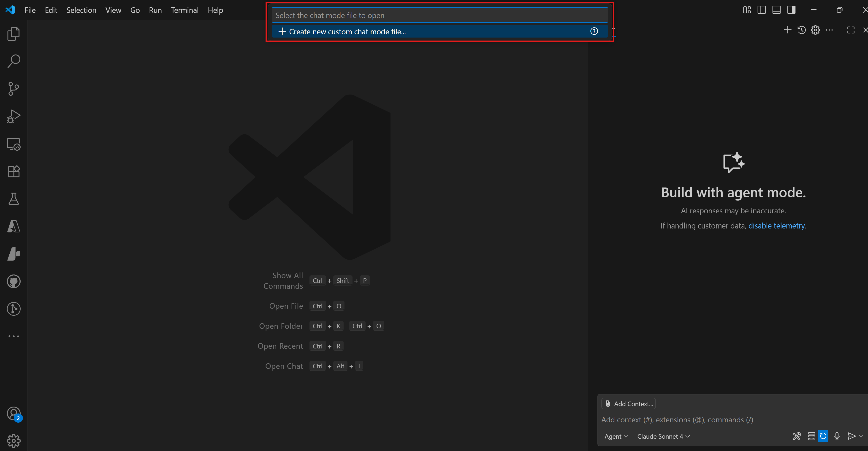Viewport: 868px width, 451px height.
Task: Open the Customize Layout control
Action: click(747, 10)
